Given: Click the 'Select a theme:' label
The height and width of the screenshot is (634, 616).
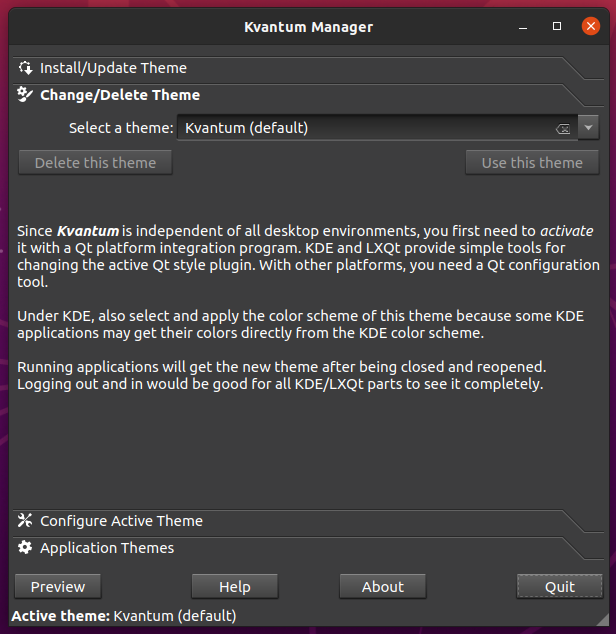Looking at the screenshot, I should (x=121, y=128).
